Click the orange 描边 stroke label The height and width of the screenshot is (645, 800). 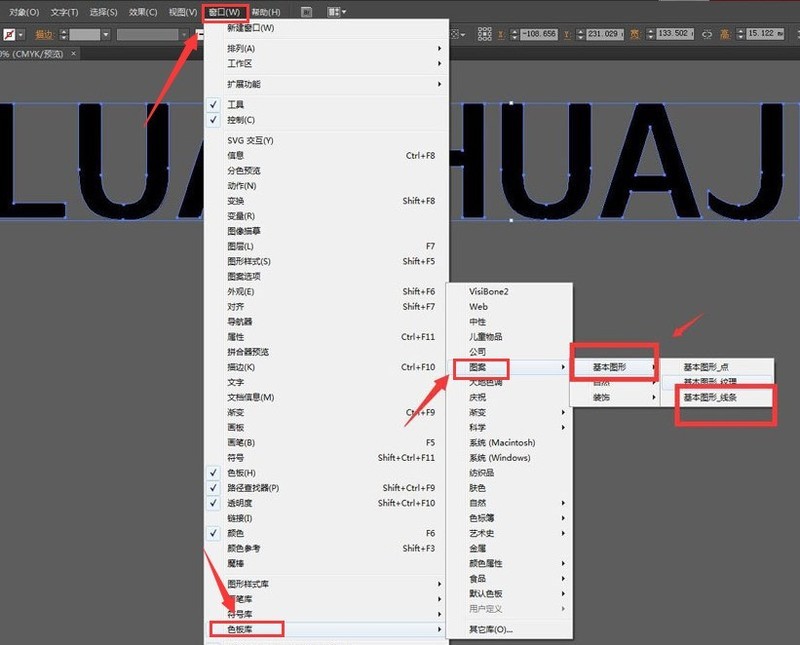tap(44, 35)
